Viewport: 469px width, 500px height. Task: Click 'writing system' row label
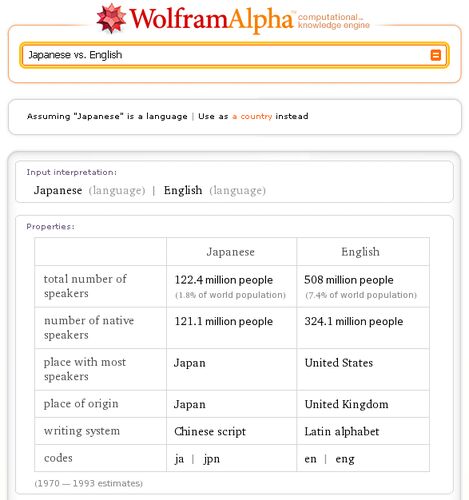pyautogui.click(x=82, y=431)
